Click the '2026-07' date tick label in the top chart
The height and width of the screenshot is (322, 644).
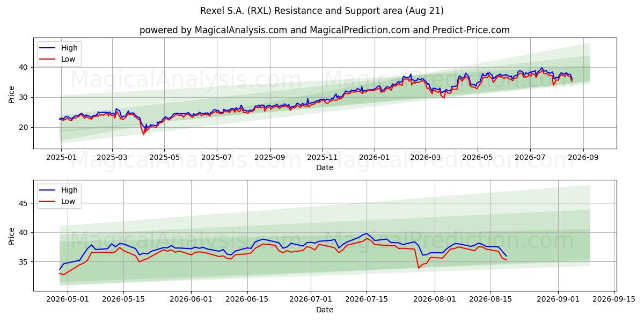530,158
